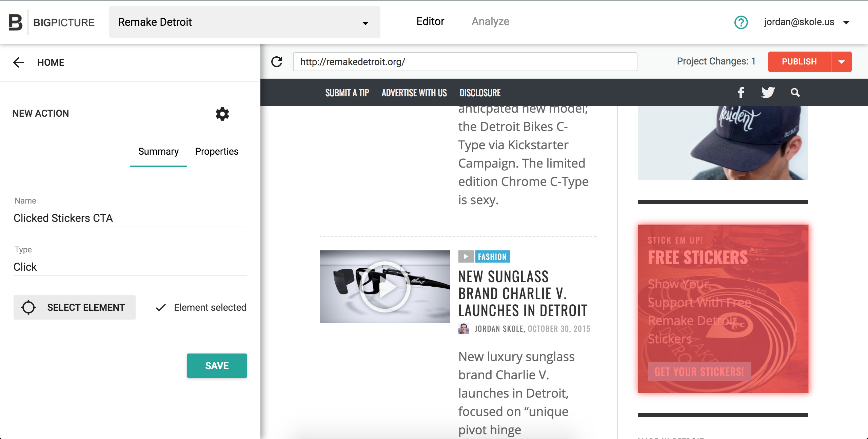Open the jordan@skole.us account menu
Viewport: 868px width, 439px height.
tap(807, 22)
